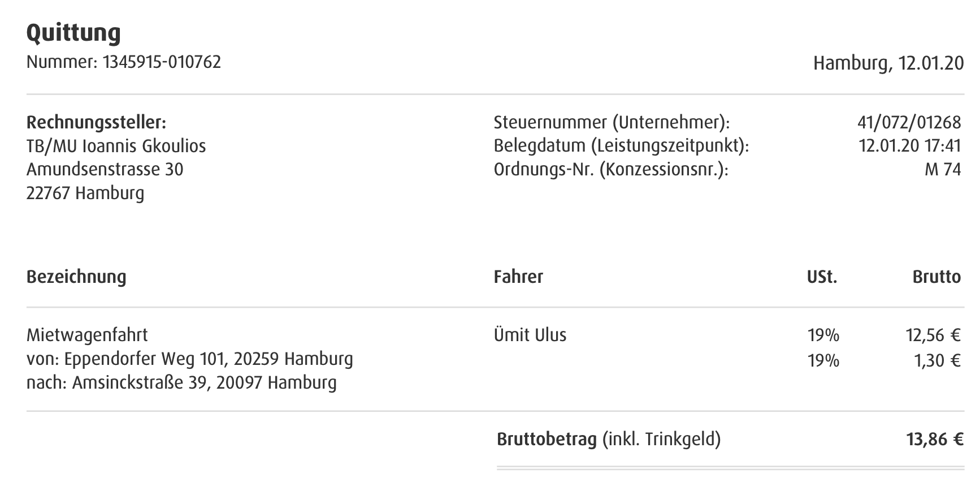Image resolution: width=980 pixels, height=482 pixels.
Task: Click address Amundsenstrasse 30
Action: [x=105, y=169]
